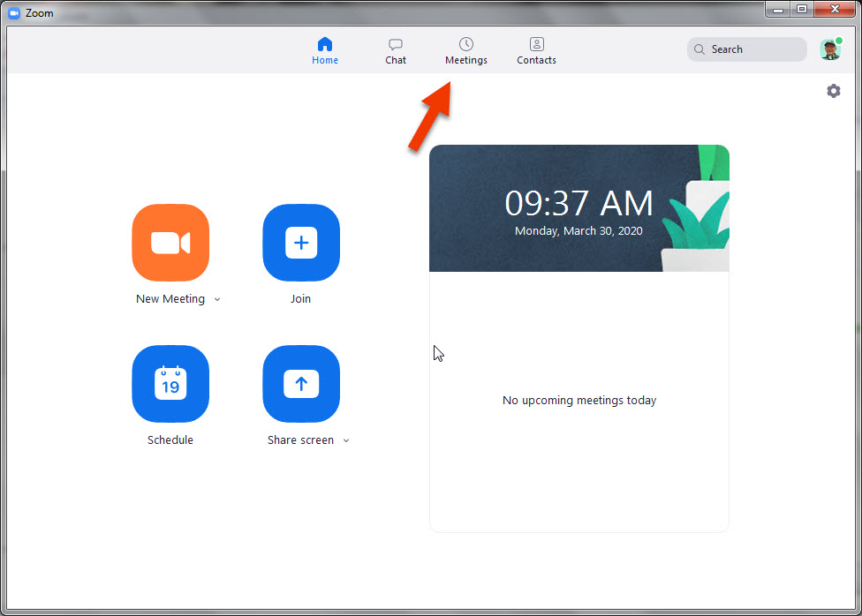This screenshot has width=862, height=616.
Task: Click the Zoom logo in the title bar
Action: (14, 12)
